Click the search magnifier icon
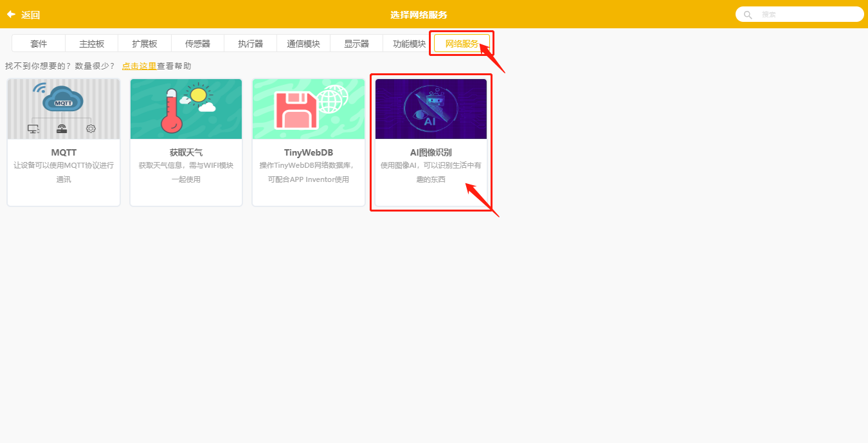 pyautogui.click(x=748, y=15)
